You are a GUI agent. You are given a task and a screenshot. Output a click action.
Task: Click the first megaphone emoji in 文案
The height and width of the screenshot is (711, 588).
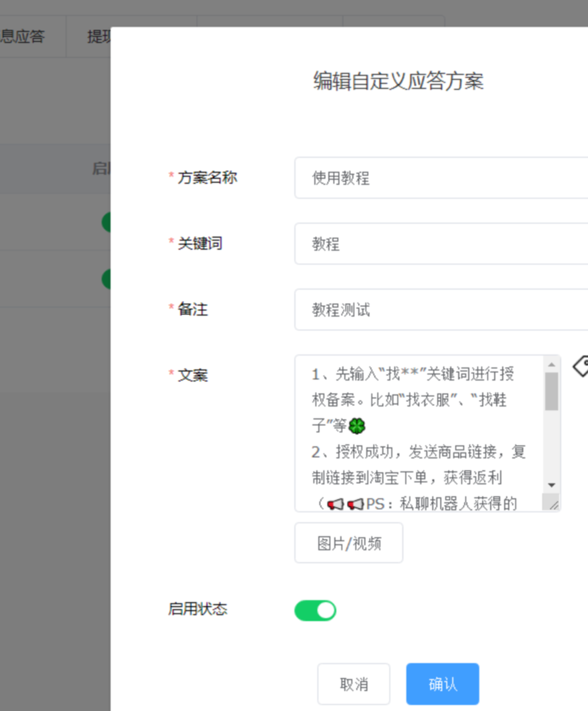point(336,504)
